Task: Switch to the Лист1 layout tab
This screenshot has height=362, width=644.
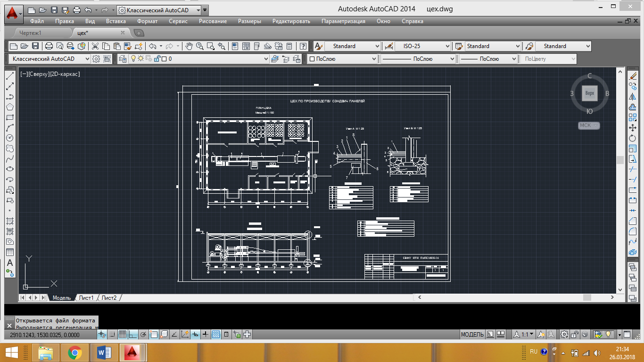Action: click(x=86, y=298)
